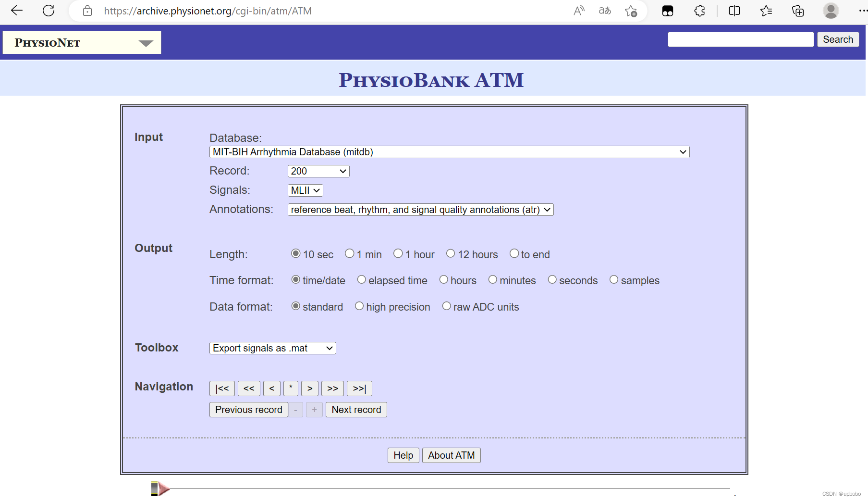
Task: Choose the elapsed time format
Action: [362, 279]
